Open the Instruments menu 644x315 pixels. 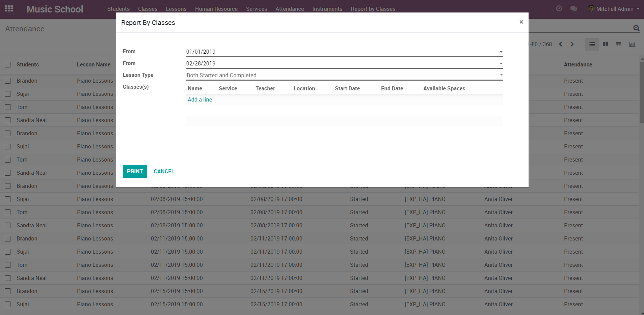point(327,9)
